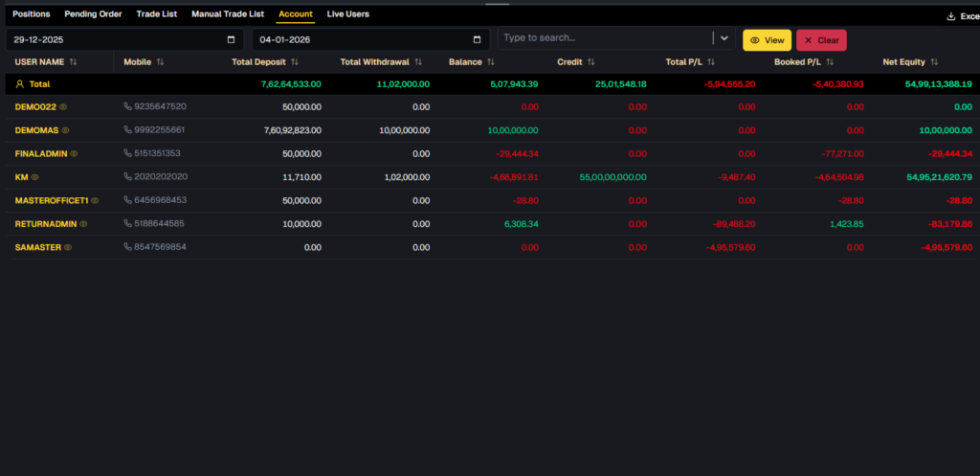980x476 pixels.
Task: Click the red Clear button
Action: [821, 40]
